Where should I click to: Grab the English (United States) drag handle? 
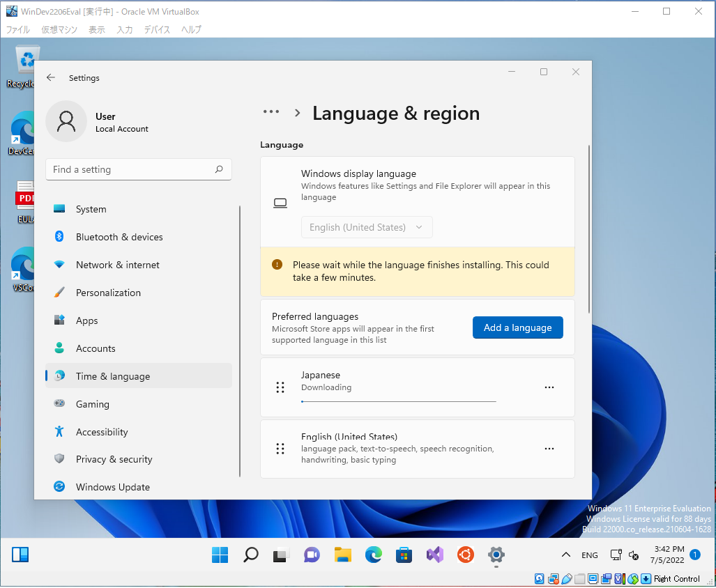tap(280, 449)
